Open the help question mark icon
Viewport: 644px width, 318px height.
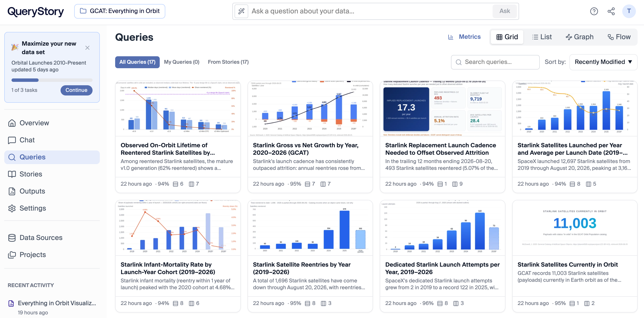click(x=594, y=11)
